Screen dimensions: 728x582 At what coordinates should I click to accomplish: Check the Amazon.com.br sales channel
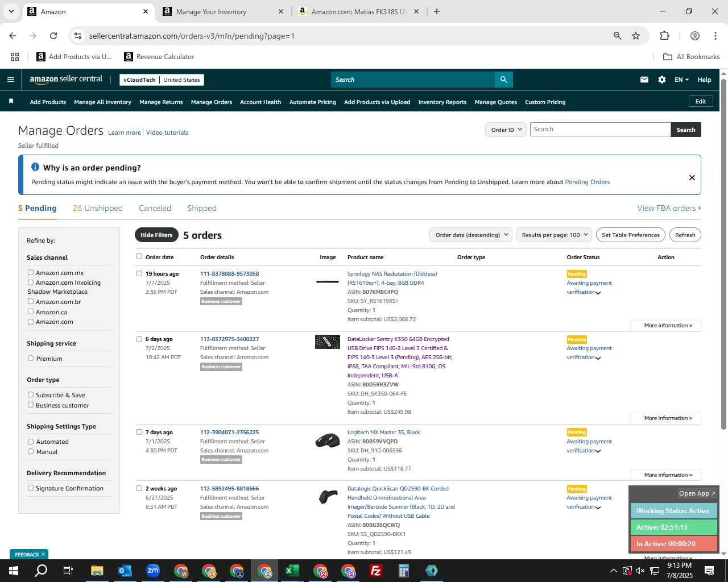coord(31,301)
